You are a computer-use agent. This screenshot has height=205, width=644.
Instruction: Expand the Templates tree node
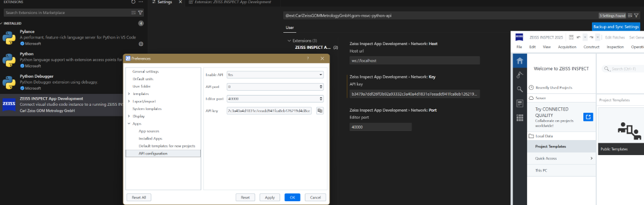[x=129, y=93]
